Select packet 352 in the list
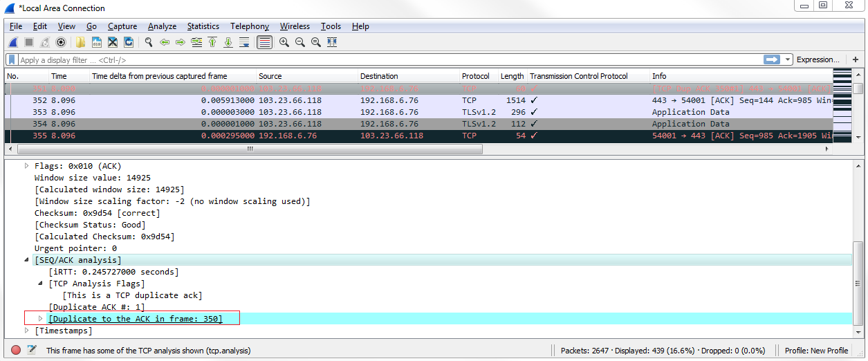The height and width of the screenshot is (361, 868). [418, 100]
